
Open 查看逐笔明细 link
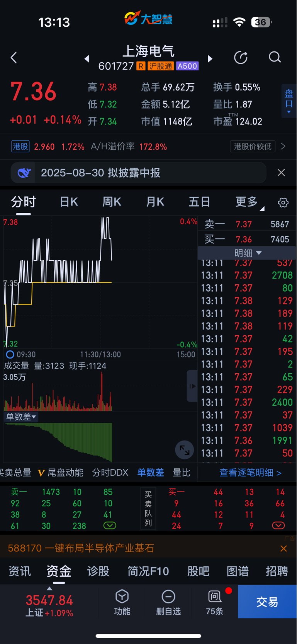point(251,473)
